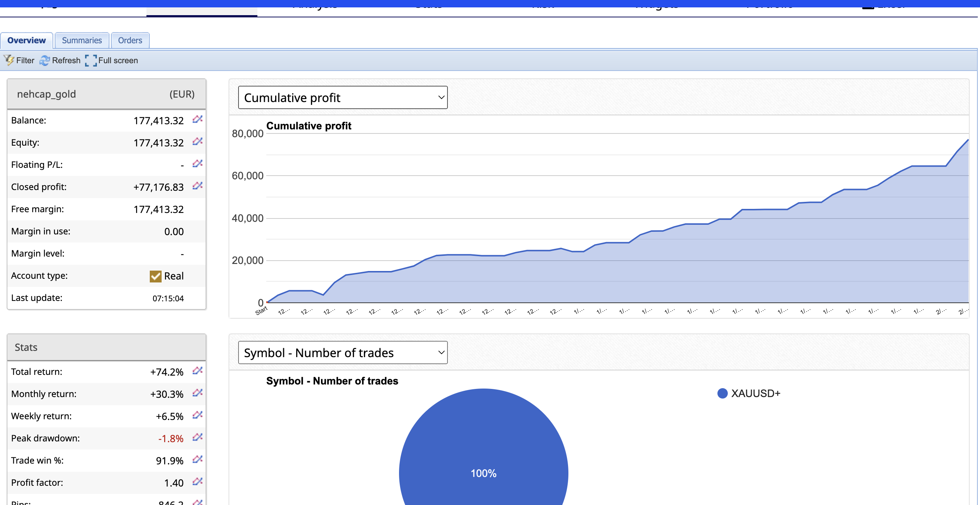The width and height of the screenshot is (980, 505).
Task: Open chart icon next to Equity
Action: tap(197, 142)
